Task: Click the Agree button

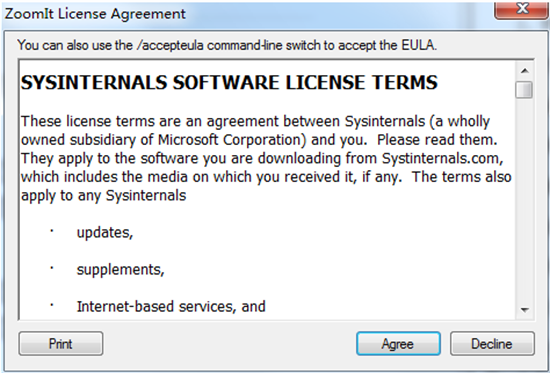Action: tap(398, 344)
